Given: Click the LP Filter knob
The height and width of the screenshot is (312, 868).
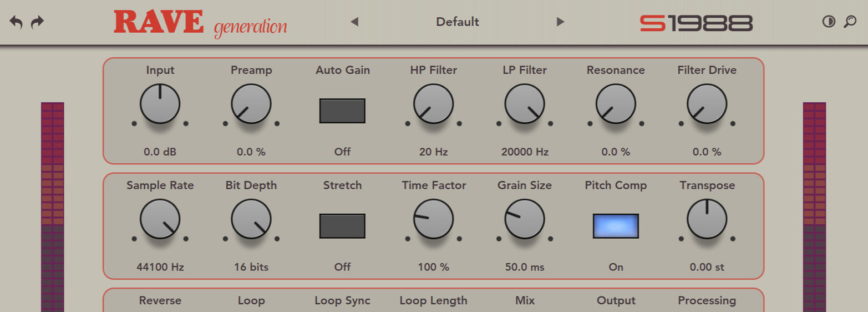Looking at the screenshot, I should pos(524,104).
